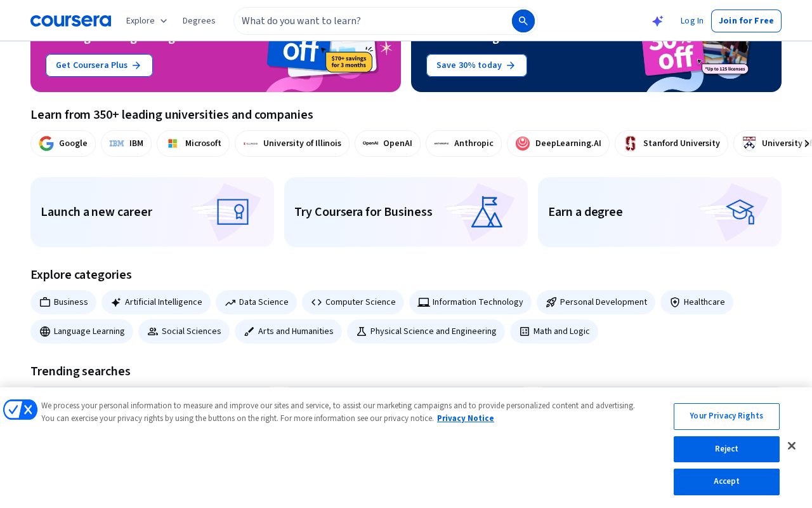The width and height of the screenshot is (812, 508).
Task: Click the Healthcare shield icon
Action: (x=675, y=302)
